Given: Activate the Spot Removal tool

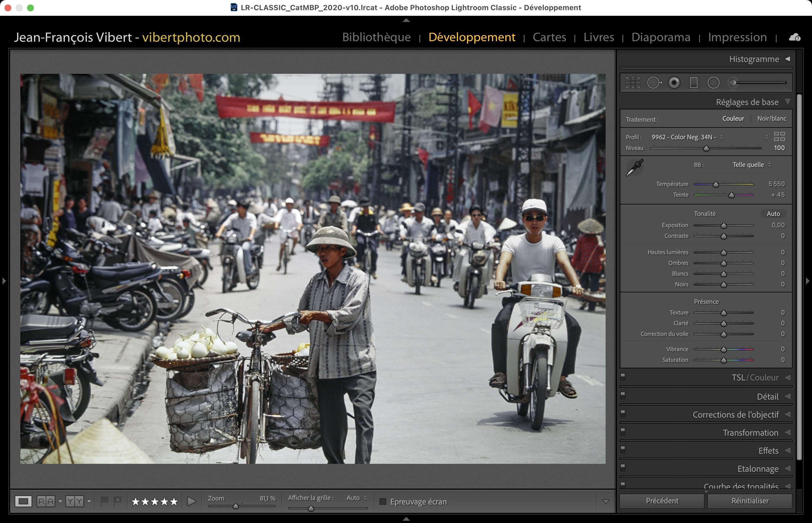Looking at the screenshot, I should (x=654, y=83).
